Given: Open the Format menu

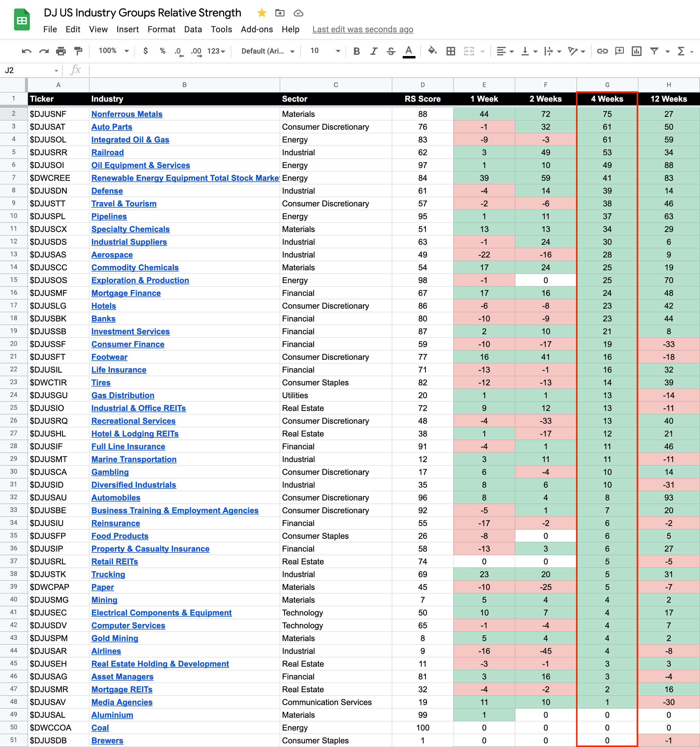Looking at the screenshot, I should (x=161, y=29).
